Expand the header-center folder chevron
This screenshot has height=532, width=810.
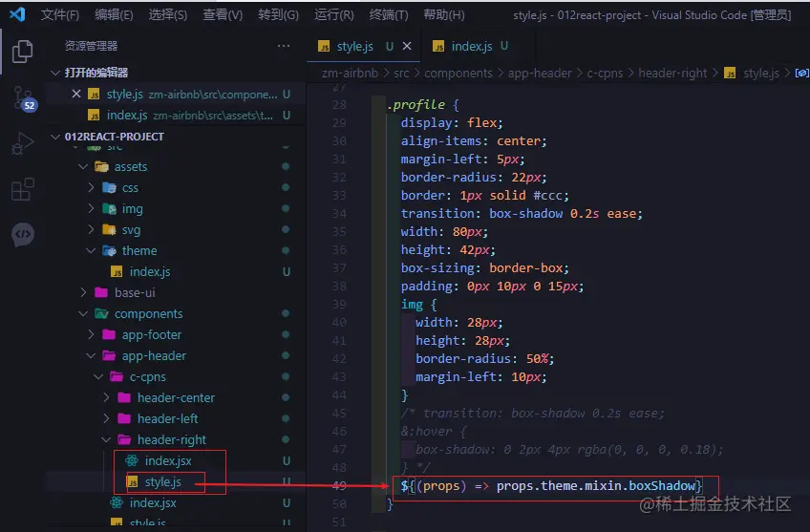(x=106, y=397)
